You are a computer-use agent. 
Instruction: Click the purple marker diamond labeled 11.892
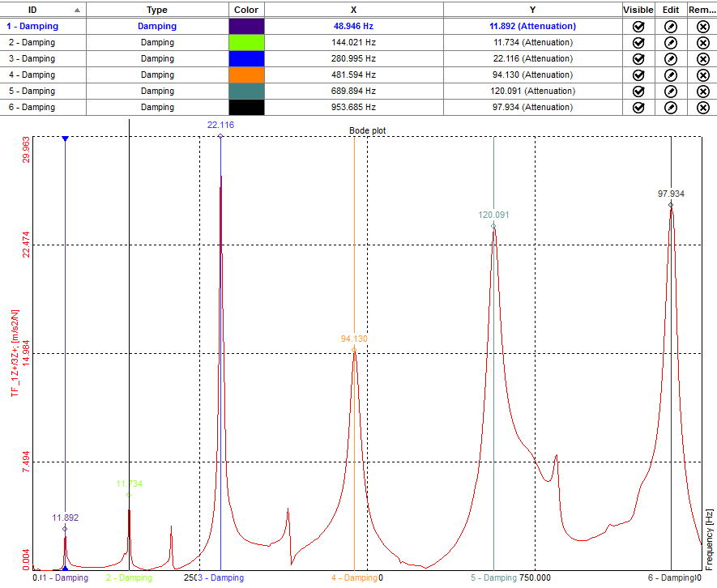pos(65,529)
